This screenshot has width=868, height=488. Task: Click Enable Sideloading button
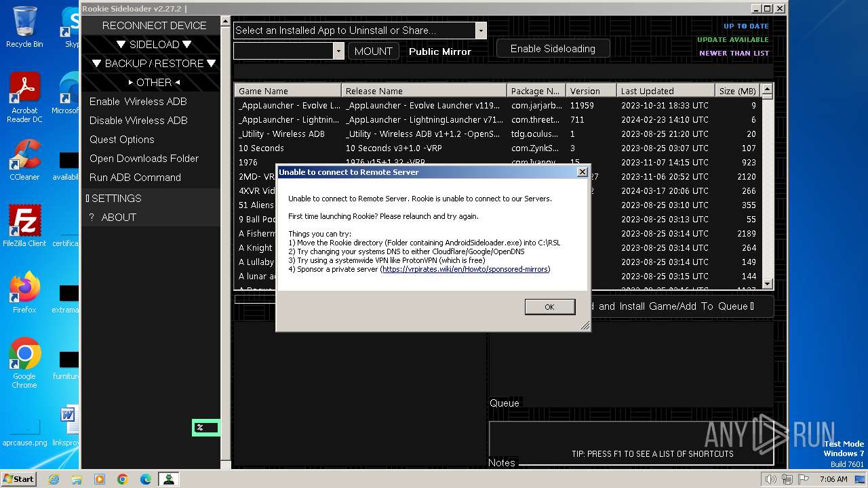553,49
